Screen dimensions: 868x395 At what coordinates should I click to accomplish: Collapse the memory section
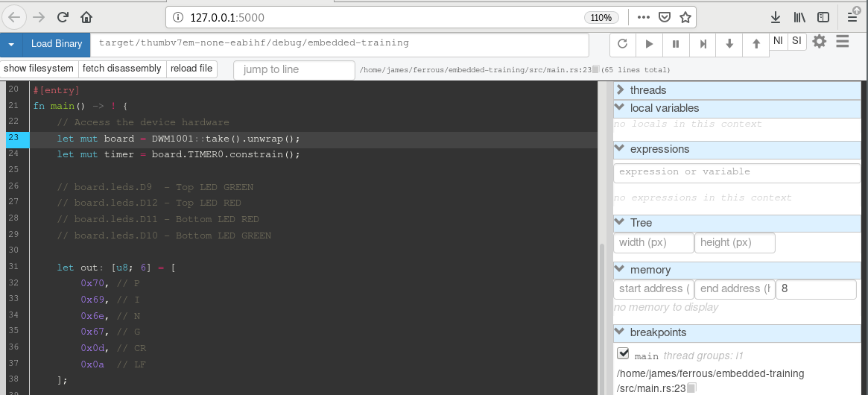pos(620,270)
